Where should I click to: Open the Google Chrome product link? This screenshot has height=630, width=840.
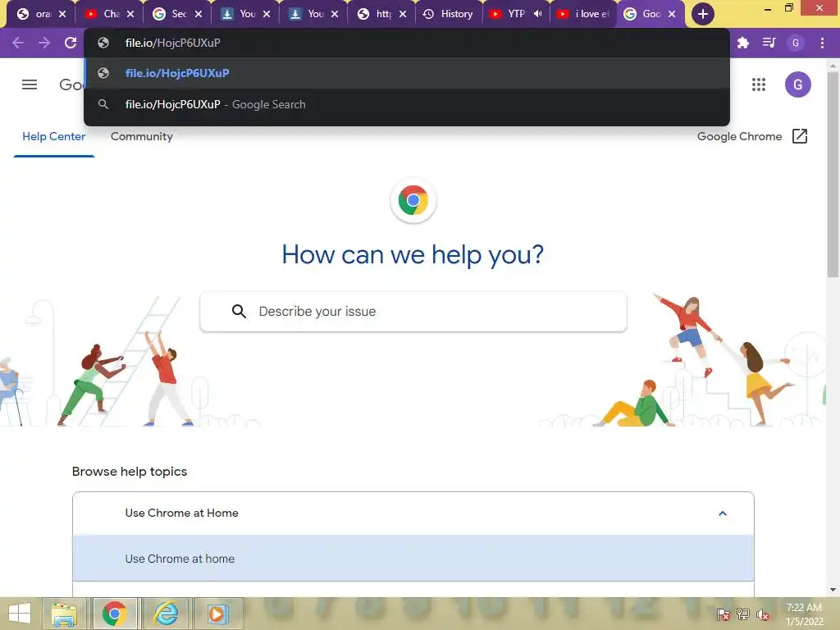point(739,137)
